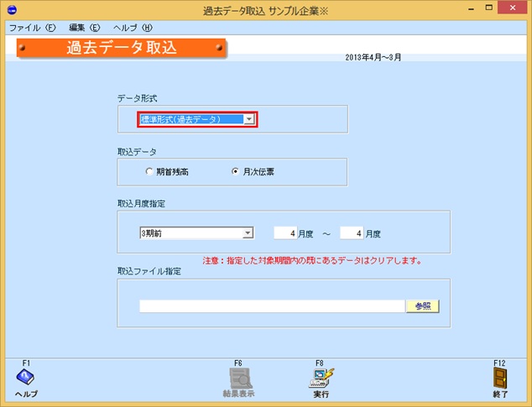The height and width of the screenshot is (407, 532).
Task: Close the window with the red X
Action: 513,8
